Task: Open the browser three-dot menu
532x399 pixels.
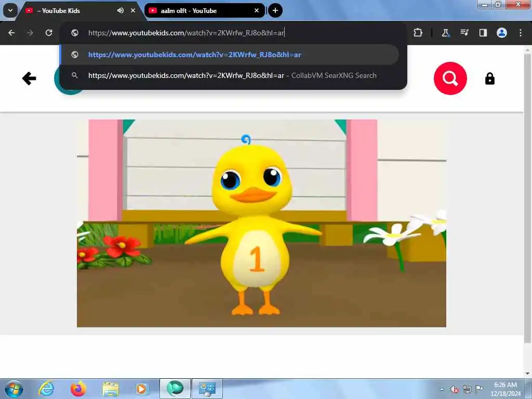Action: 521,33
